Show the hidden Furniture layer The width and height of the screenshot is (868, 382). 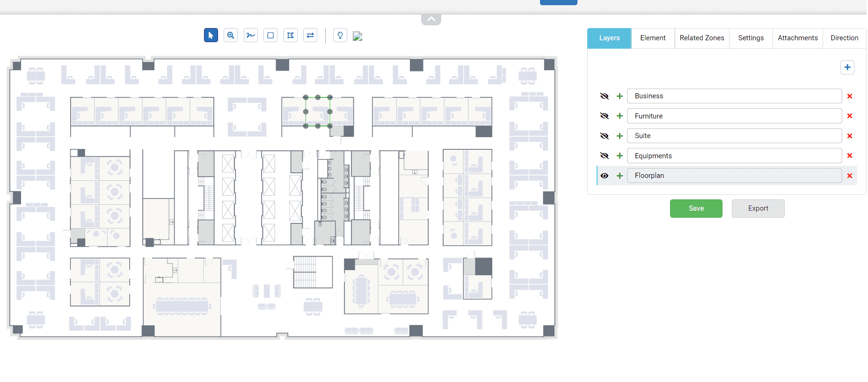tap(605, 116)
